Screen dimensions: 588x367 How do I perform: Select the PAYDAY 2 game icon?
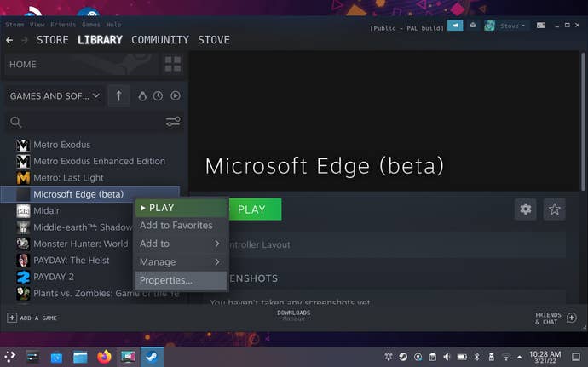coord(23,277)
